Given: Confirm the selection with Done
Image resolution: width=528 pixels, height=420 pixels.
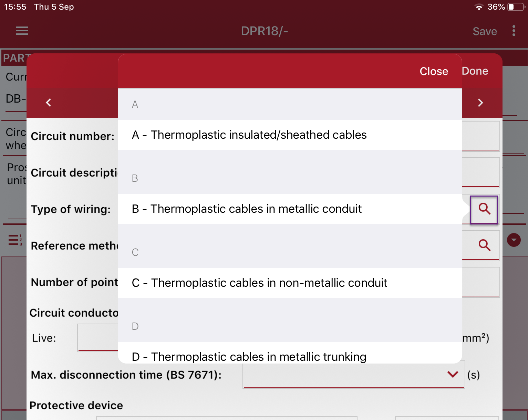Looking at the screenshot, I should (x=475, y=71).
